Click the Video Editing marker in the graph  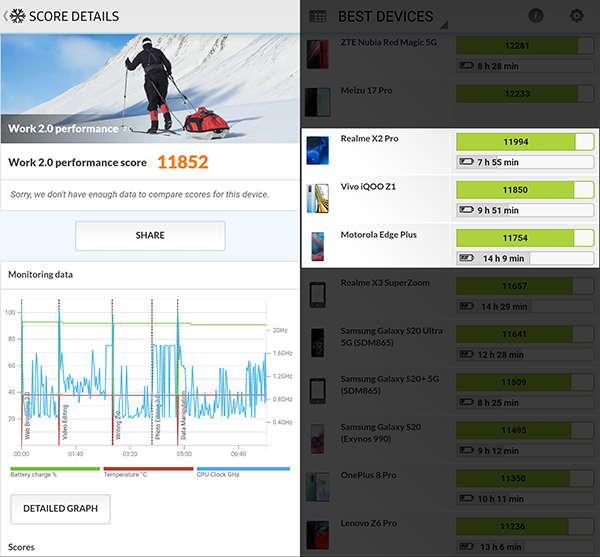click(64, 422)
